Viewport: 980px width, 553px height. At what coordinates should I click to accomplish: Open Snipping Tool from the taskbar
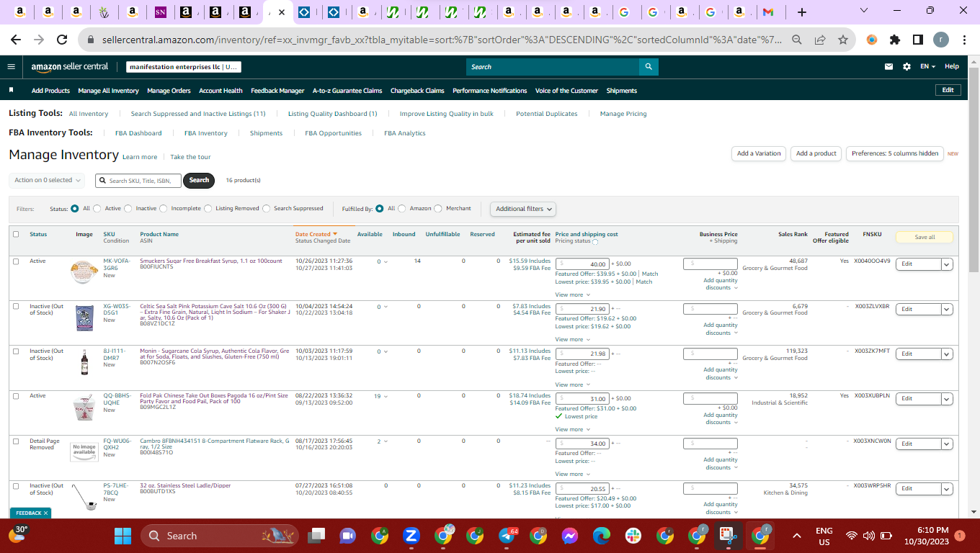point(727,536)
